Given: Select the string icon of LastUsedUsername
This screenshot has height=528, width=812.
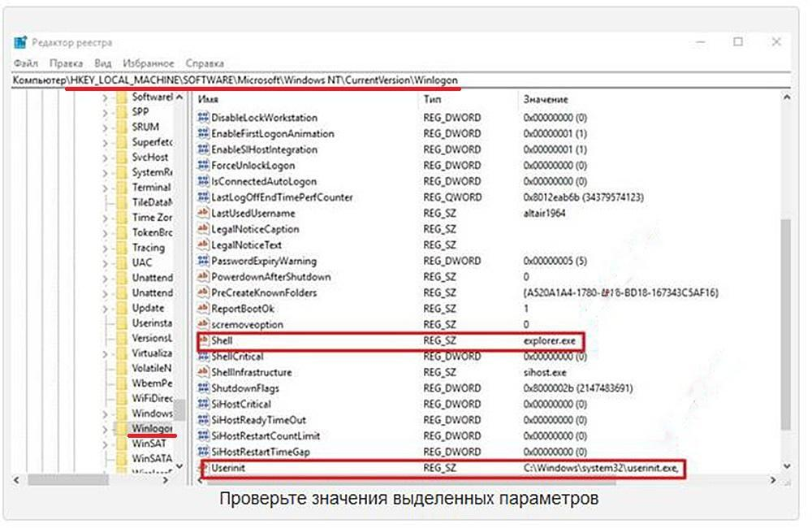Looking at the screenshot, I should coord(203,213).
